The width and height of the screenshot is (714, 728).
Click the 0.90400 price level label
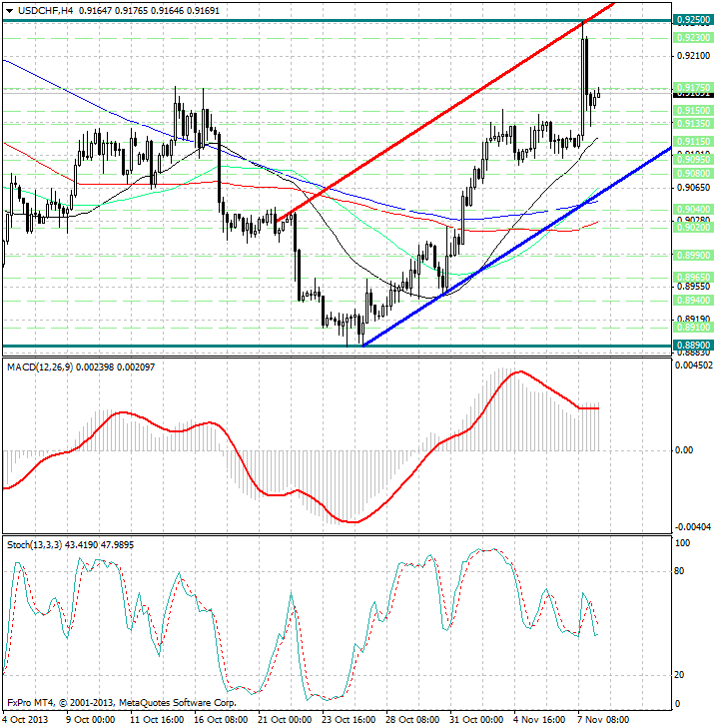click(x=693, y=210)
